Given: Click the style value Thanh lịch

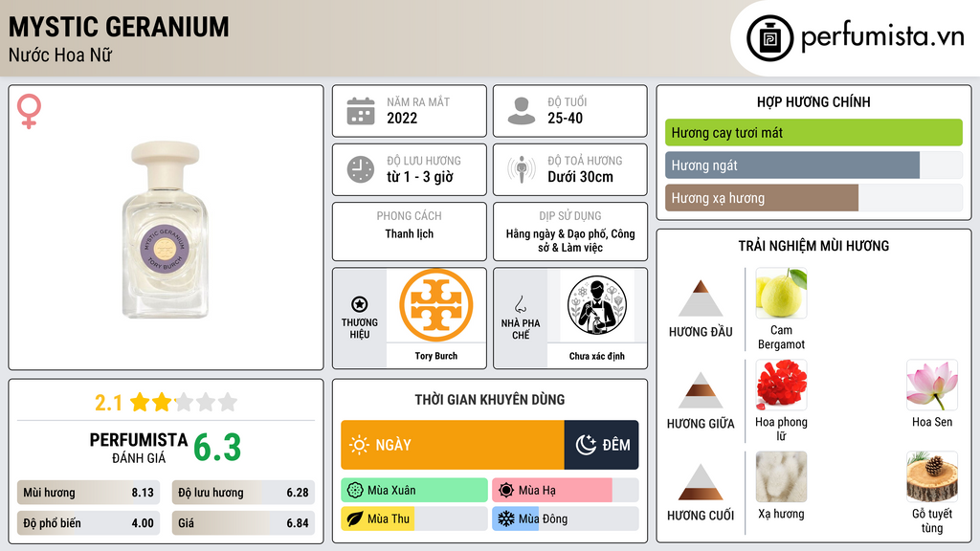Looking at the screenshot, I should (x=410, y=233).
